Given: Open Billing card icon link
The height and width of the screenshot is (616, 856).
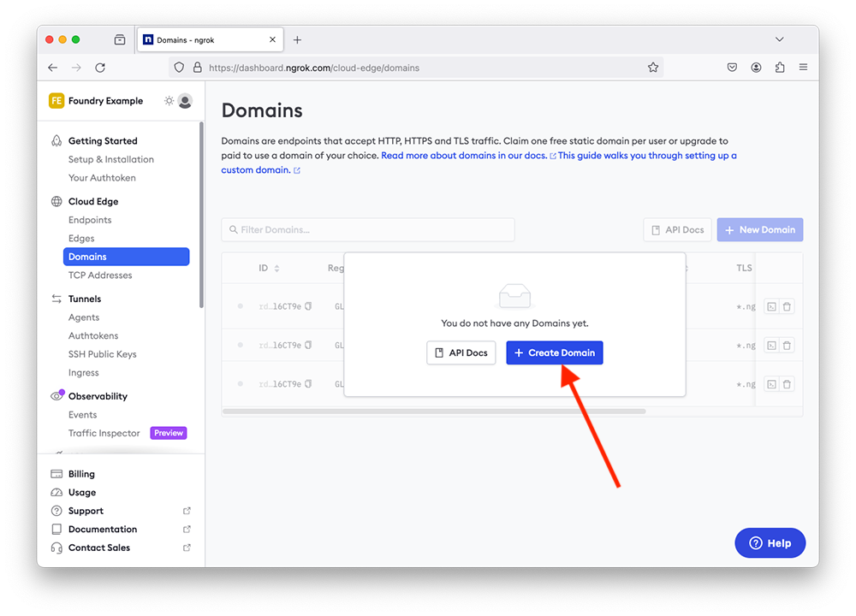Looking at the screenshot, I should [x=56, y=474].
